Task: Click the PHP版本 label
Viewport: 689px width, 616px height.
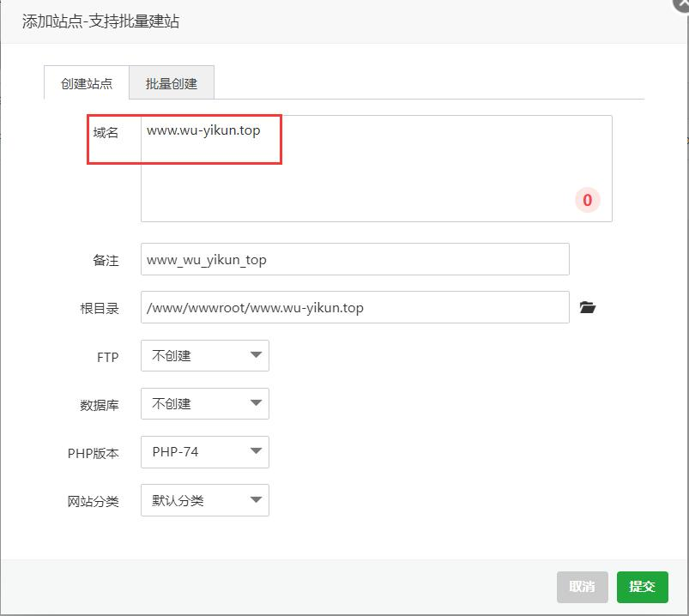Action: coord(94,453)
